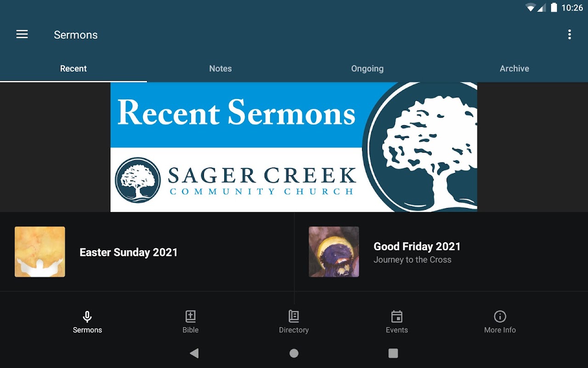This screenshot has height=368, width=588.
Task: Open the Easter Sunday 2021 sermon title
Action: (x=129, y=252)
